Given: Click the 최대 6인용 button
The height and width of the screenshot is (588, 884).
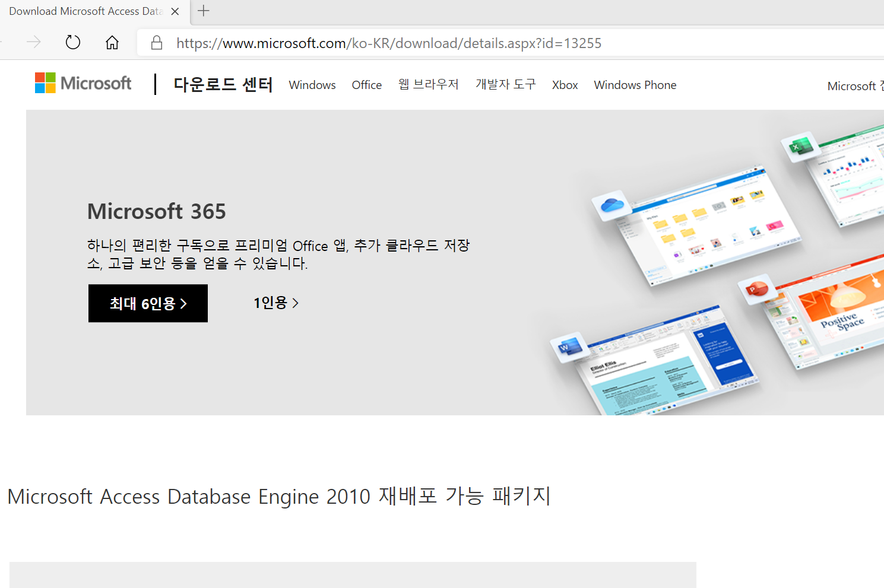Looking at the screenshot, I should (148, 303).
